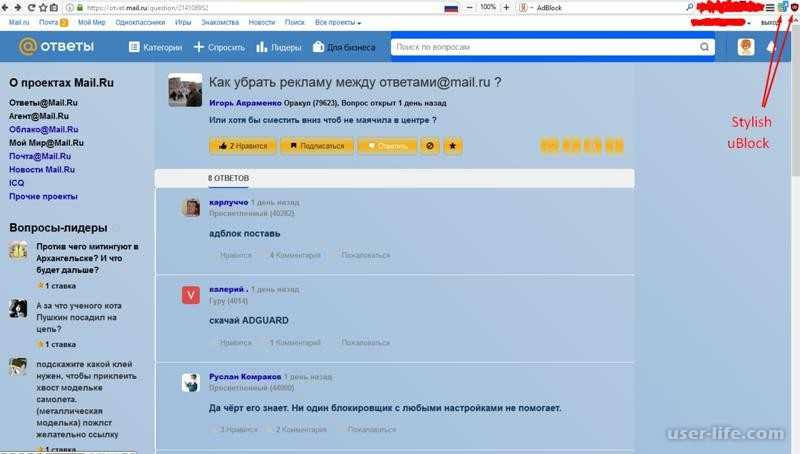Open Прочие проекты sidebar link
800x454 pixels.
[x=43, y=196]
